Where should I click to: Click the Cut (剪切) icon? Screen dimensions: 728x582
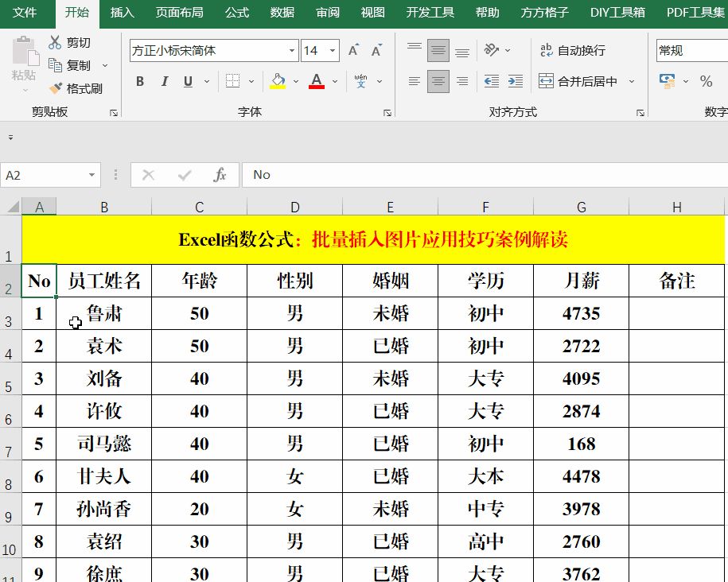coord(54,41)
